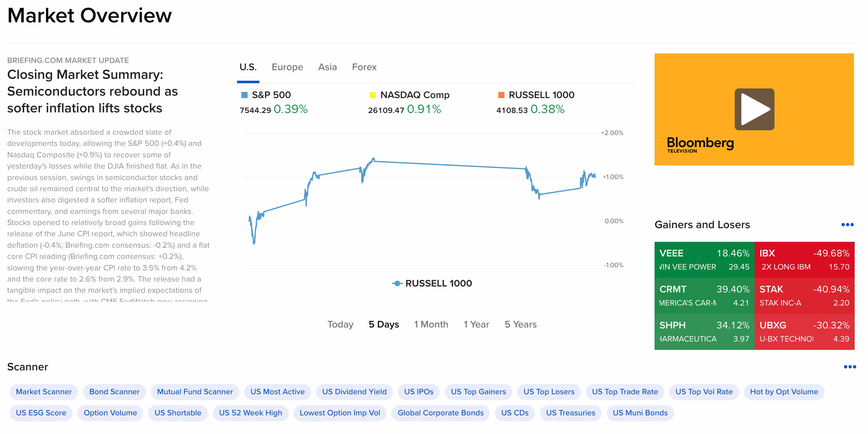Open the CRMT gainer tile
This screenshot has width=868, height=434.
[704, 296]
